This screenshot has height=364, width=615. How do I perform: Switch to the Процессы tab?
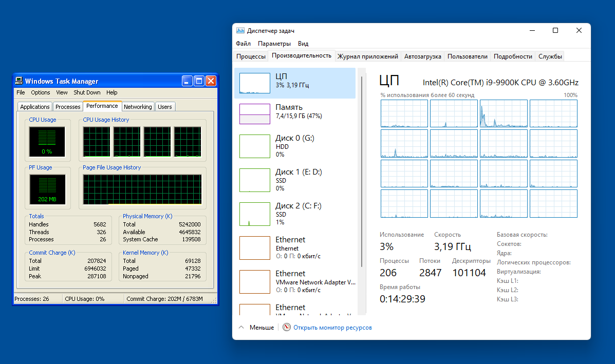pyautogui.click(x=251, y=56)
